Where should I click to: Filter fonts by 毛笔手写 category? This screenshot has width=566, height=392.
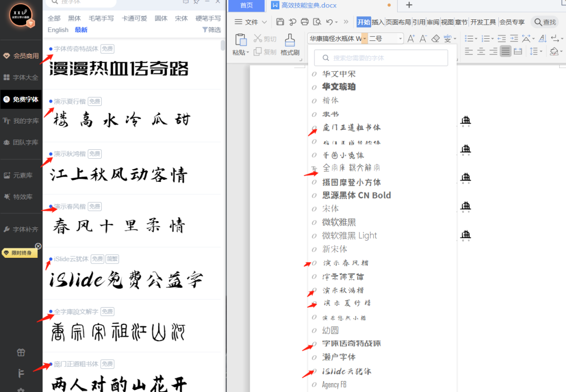pyautogui.click(x=101, y=18)
